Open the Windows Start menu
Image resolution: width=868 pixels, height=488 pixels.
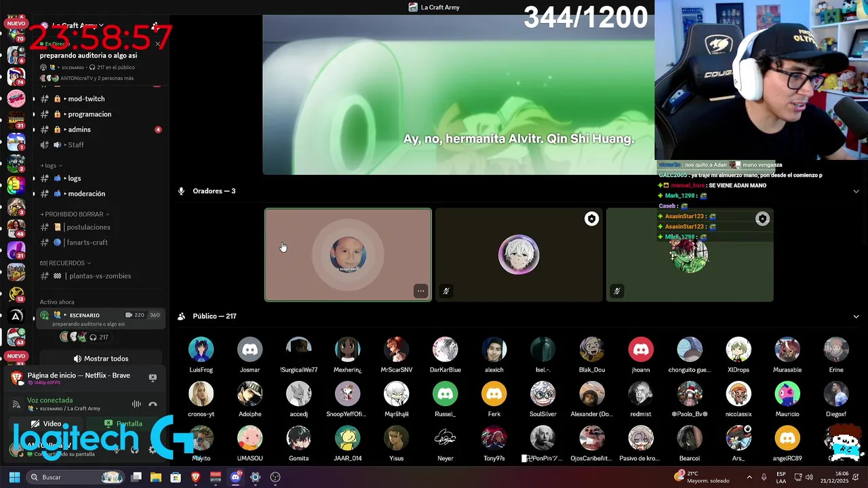pyautogui.click(x=14, y=477)
